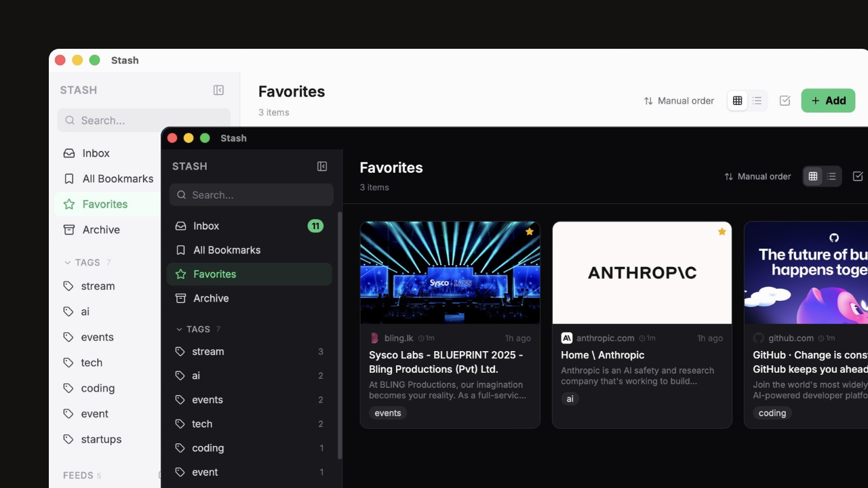Open the Inbox section in the sidebar
The height and width of the screenshot is (488, 868).
pos(206,226)
